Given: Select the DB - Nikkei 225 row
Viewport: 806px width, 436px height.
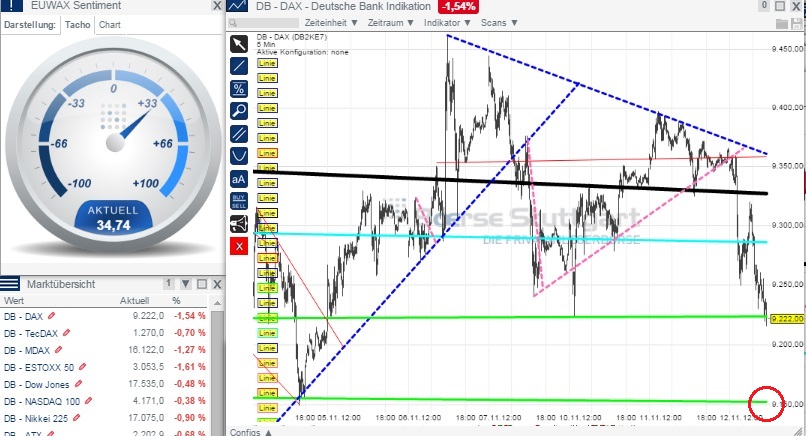Looking at the screenshot, I should coord(105,417).
